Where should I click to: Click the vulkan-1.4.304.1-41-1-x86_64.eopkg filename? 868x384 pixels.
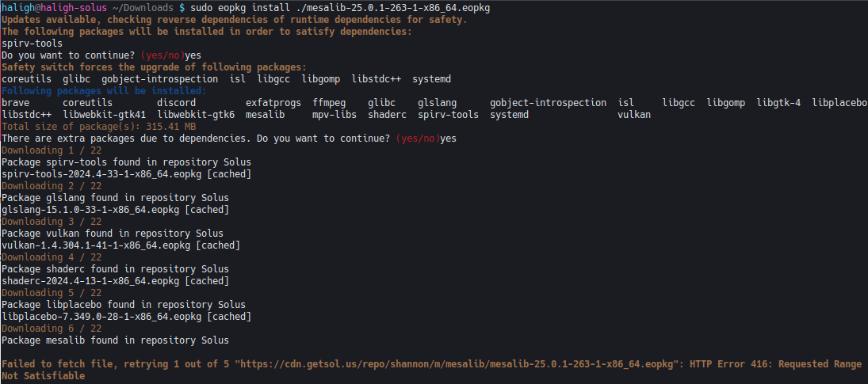pyautogui.click(x=126, y=245)
